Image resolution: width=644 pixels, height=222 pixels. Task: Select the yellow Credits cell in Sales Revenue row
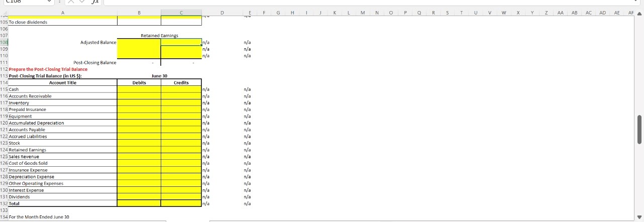[x=181, y=157]
